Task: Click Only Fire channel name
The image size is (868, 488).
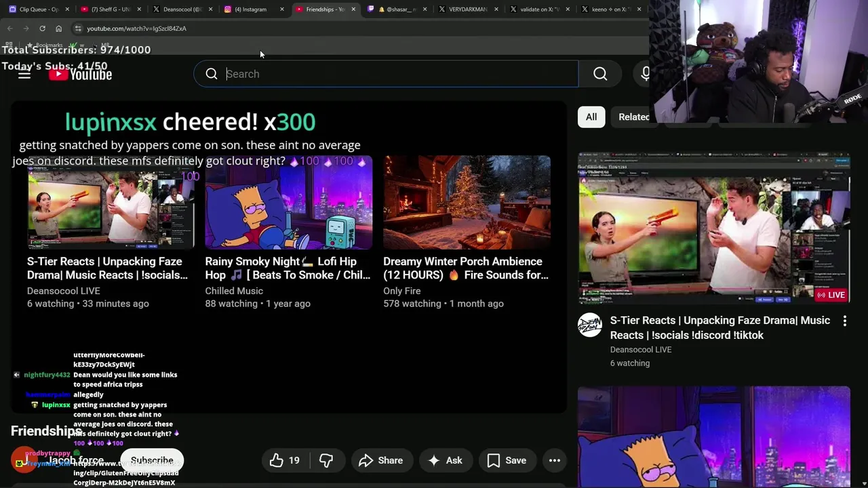Action: tap(402, 291)
